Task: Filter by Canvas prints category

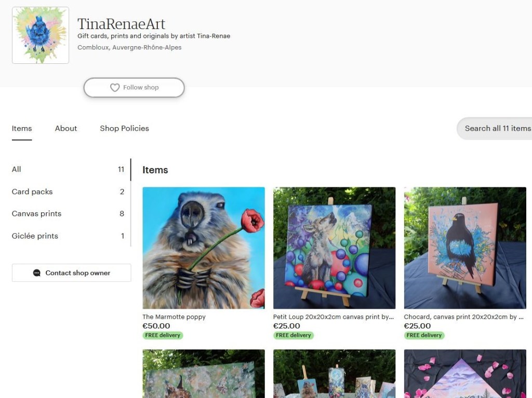Action: click(68, 214)
